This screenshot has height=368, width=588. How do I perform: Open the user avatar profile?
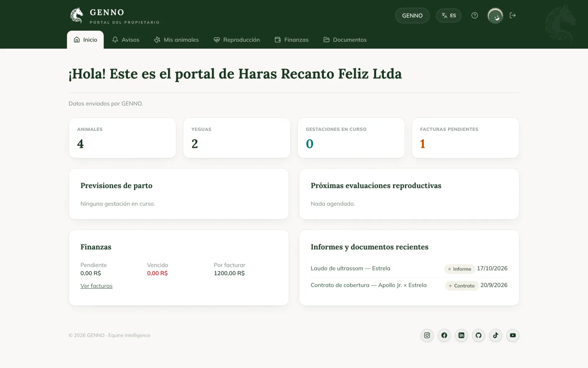(x=495, y=16)
